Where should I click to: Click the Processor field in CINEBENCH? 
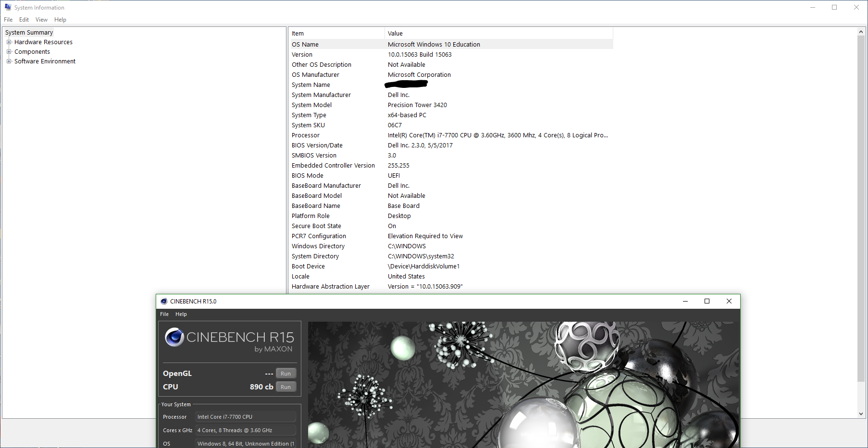[x=246, y=417]
